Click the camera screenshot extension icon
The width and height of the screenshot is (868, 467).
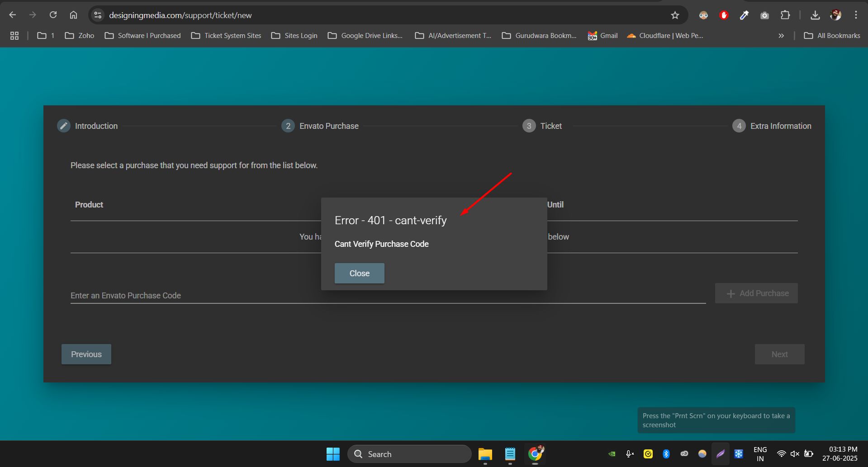(764, 15)
